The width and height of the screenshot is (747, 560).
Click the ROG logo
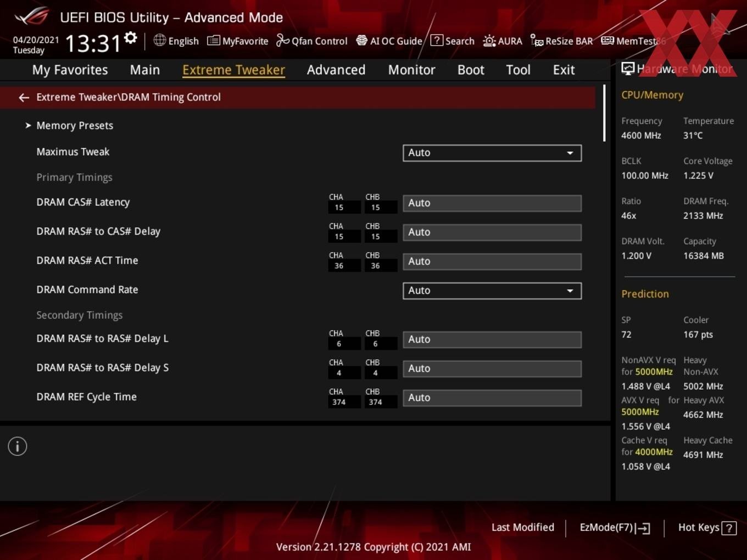coord(31,16)
